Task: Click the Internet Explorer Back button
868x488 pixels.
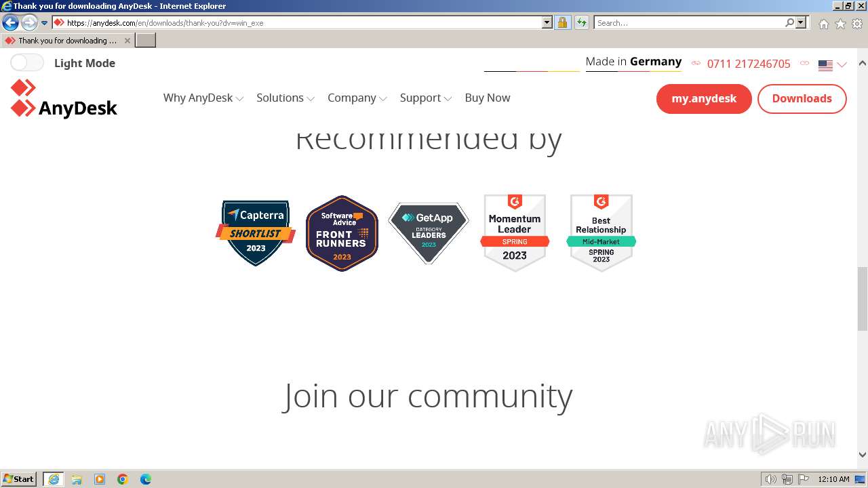Action: 10,23
